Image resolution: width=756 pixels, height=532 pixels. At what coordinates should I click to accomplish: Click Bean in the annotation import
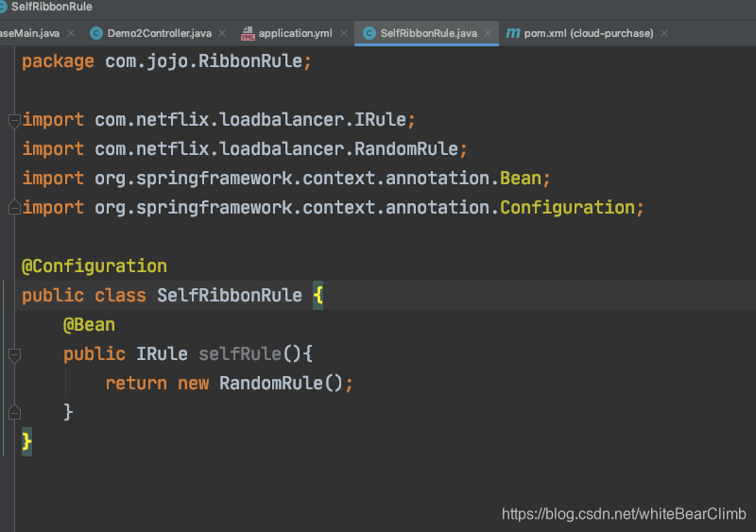pyautogui.click(x=521, y=179)
